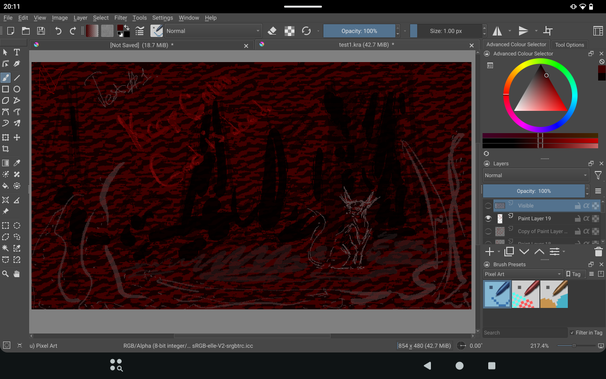Viewport: 606px width, 379px height.
Task: Toggle preserve alpha checkerboard button
Action: coord(289,31)
